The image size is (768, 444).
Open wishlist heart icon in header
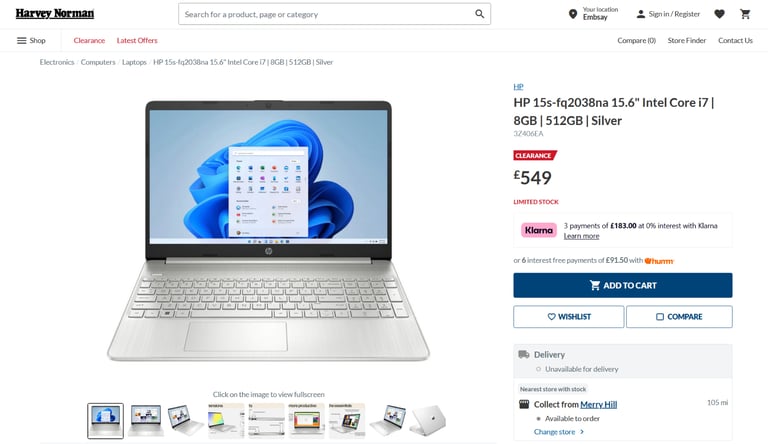coord(719,14)
